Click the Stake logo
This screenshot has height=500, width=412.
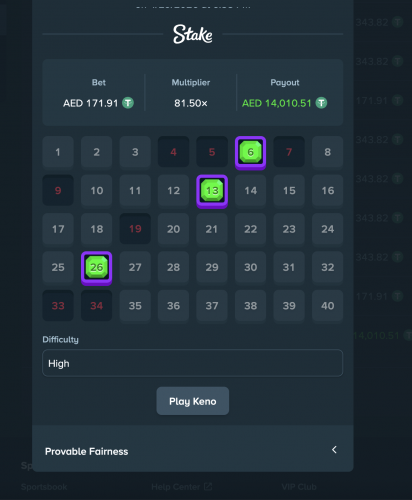pyautogui.click(x=193, y=34)
